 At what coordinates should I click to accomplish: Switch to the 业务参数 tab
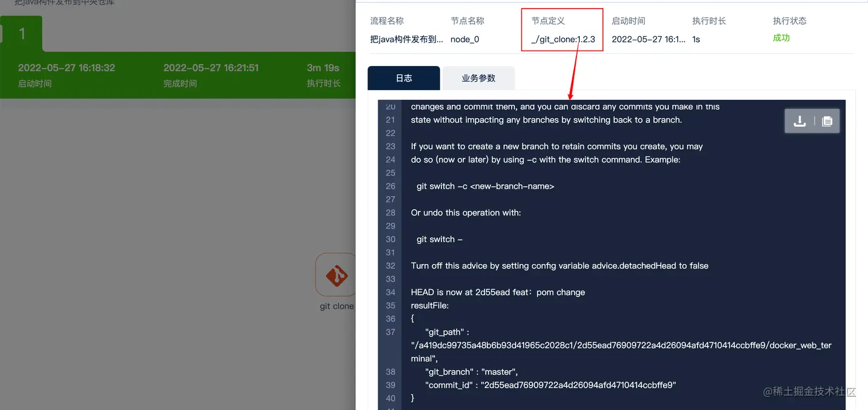[478, 78]
